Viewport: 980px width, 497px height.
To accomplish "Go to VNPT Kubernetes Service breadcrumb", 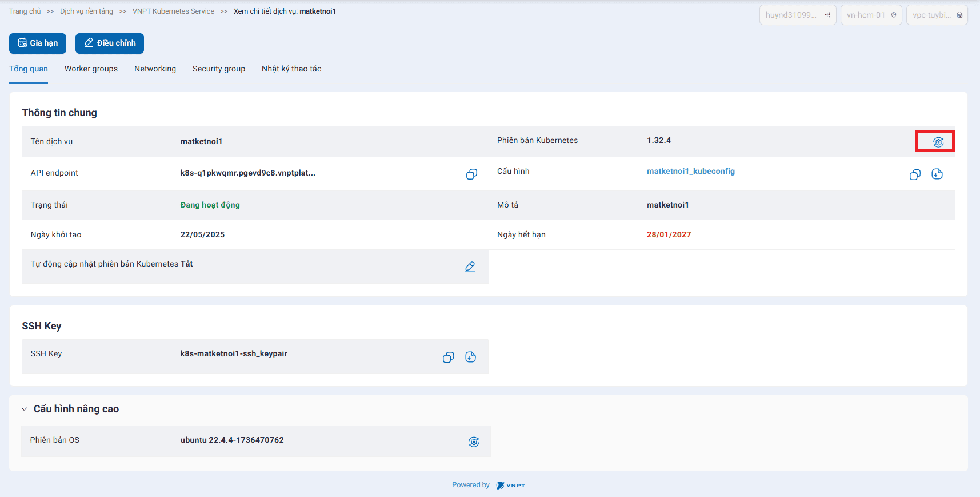I will pyautogui.click(x=173, y=11).
